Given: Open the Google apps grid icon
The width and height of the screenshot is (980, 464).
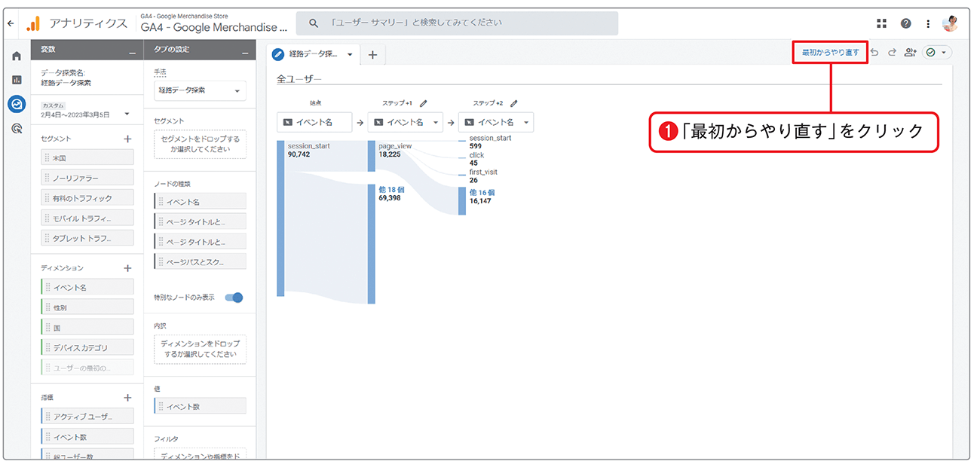Looking at the screenshot, I should point(883,23).
